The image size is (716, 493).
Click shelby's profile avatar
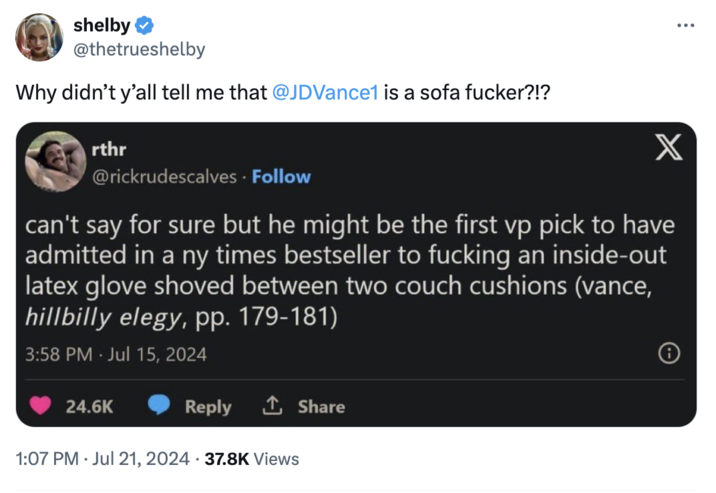click(39, 37)
